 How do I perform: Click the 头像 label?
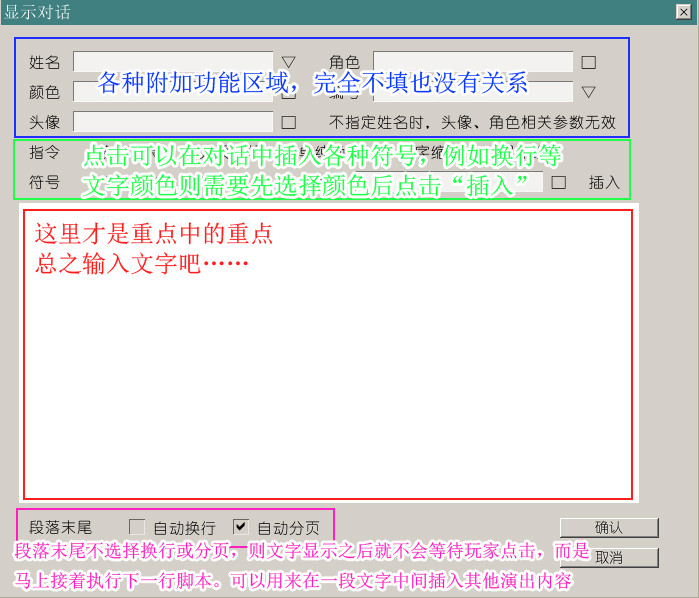(44, 122)
